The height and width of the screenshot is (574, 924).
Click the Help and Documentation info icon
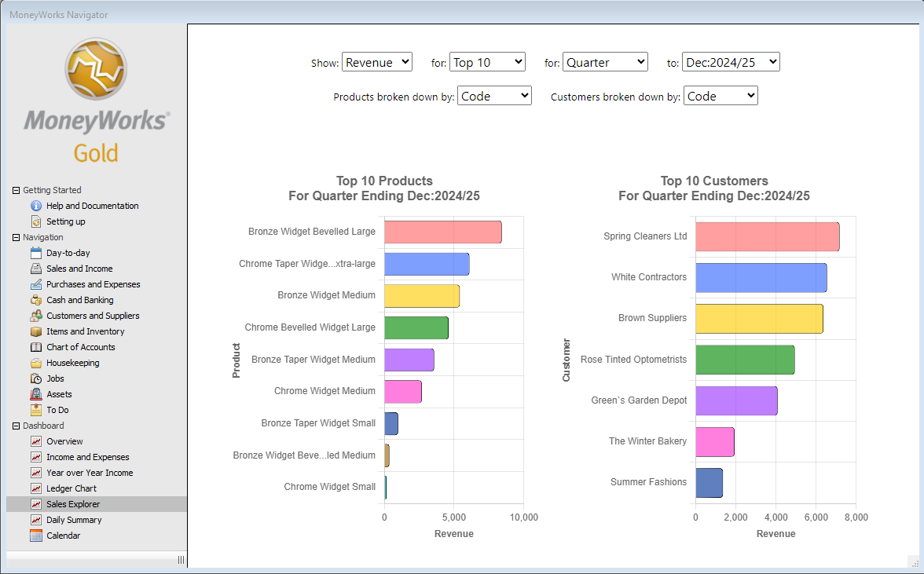point(36,206)
